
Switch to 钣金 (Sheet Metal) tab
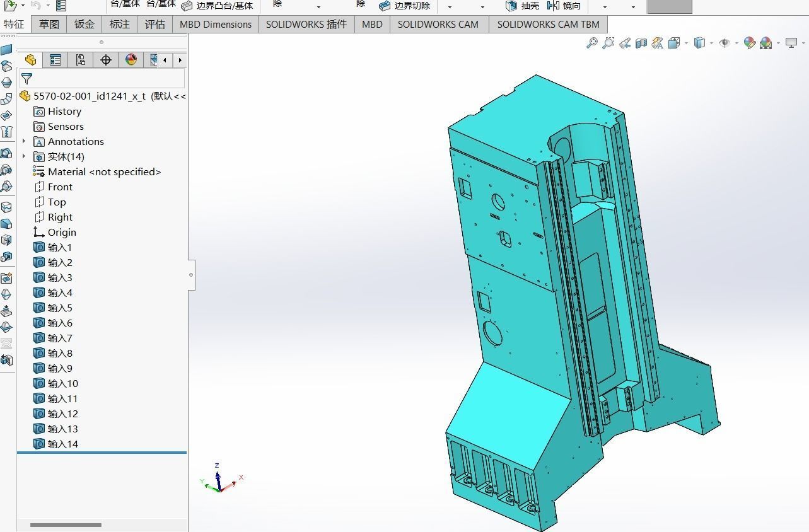tap(84, 24)
